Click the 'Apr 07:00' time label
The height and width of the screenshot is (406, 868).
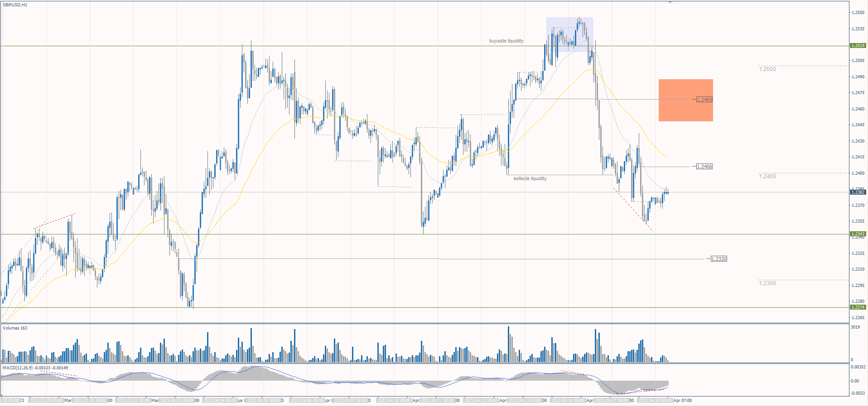[683, 401]
